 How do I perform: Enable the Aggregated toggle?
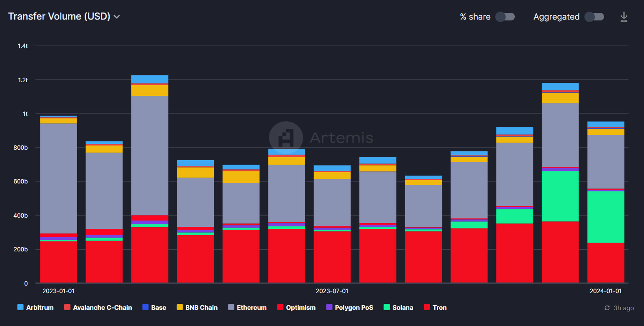tap(594, 17)
